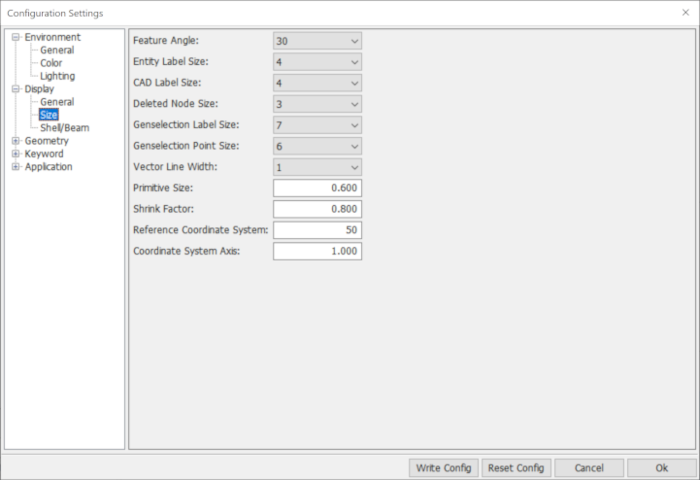The width and height of the screenshot is (700, 480).
Task: Click the 'CAD Label Size:' label
Action: (167, 82)
